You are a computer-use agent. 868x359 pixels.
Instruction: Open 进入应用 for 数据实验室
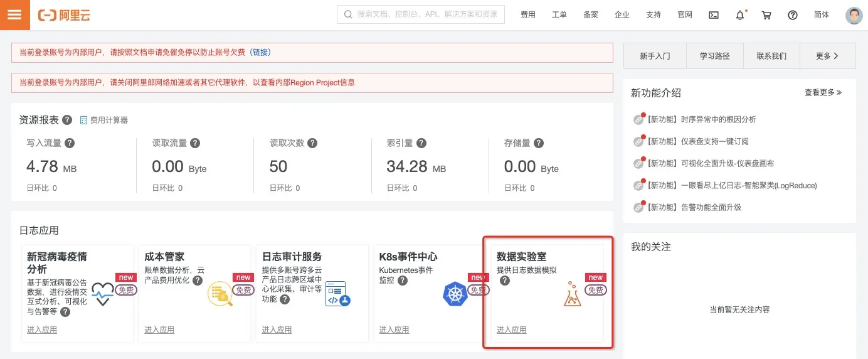tap(512, 330)
